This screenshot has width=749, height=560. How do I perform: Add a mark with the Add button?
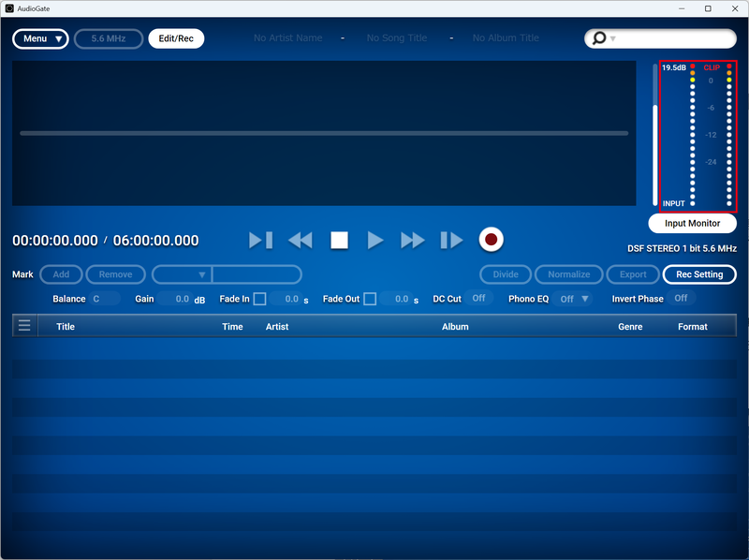point(61,274)
